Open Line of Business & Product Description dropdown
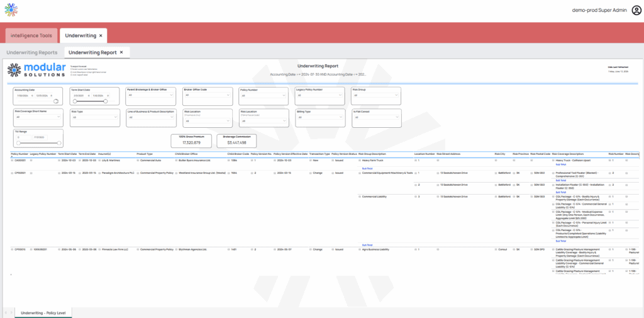 click(152, 117)
